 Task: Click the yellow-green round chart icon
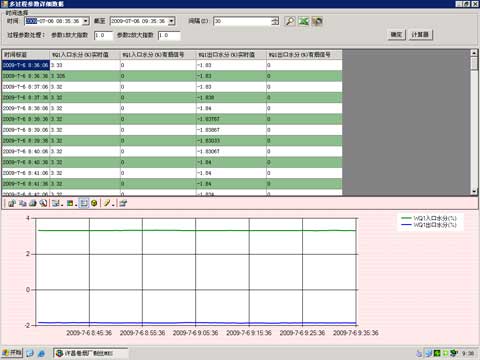pos(94,203)
